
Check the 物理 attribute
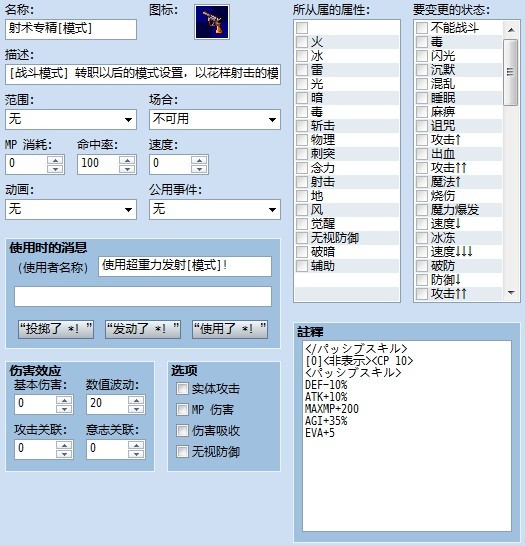tap(301, 140)
